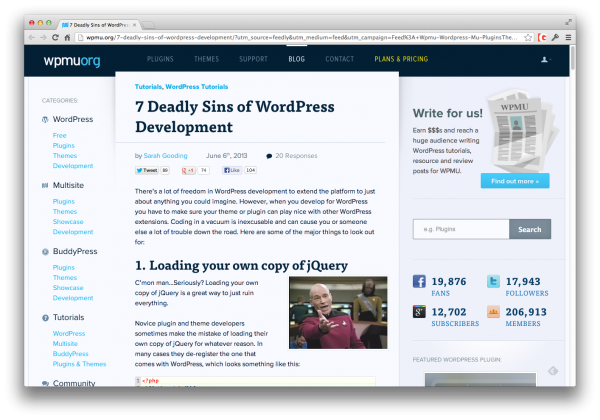Open a new browser tab
Viewport: 600px width, 420px height.
(x=148, y=25)
